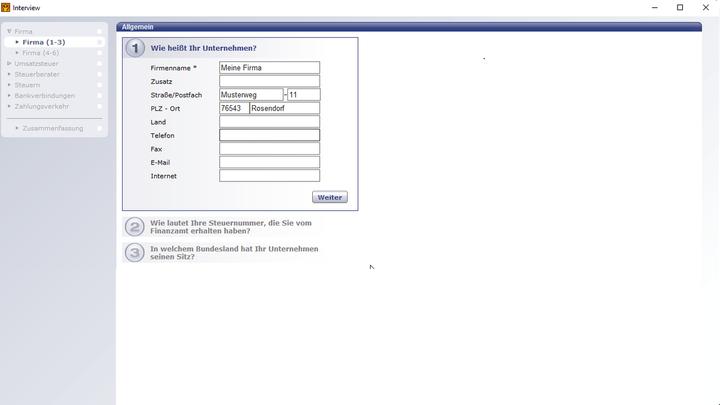Viewport: 720px width, 405px height.
Task: Focus the Land input field
Action: tap(269, 122)
